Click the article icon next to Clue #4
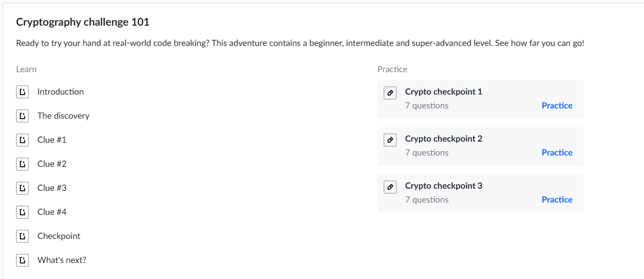Viewport: 644px width, 279px height. point(22,212)
